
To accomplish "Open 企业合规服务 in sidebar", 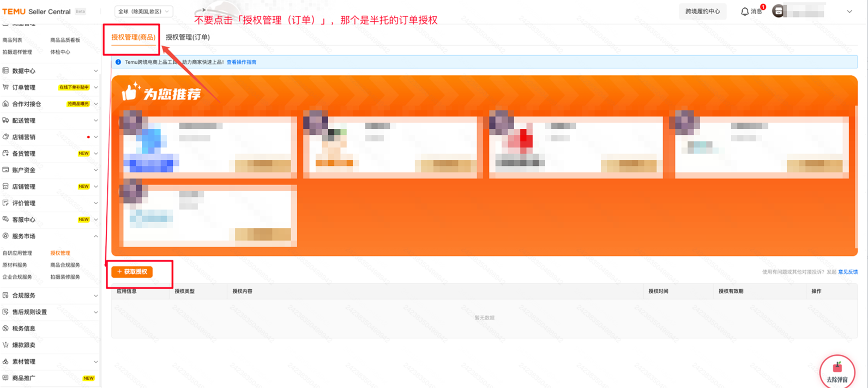I will pyautogui.click(x=17, y=277).
